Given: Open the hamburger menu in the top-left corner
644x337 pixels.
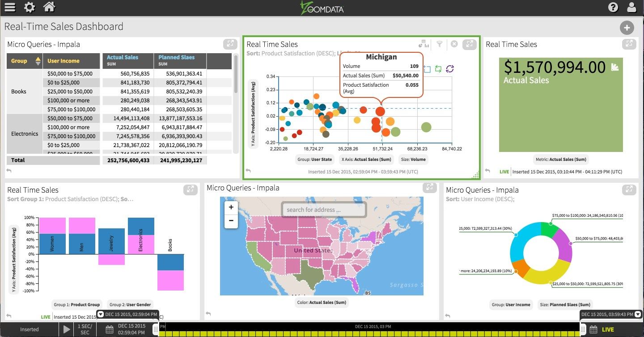Looking at the screenshot, I should pyautogui.click(x=9, y=7).
